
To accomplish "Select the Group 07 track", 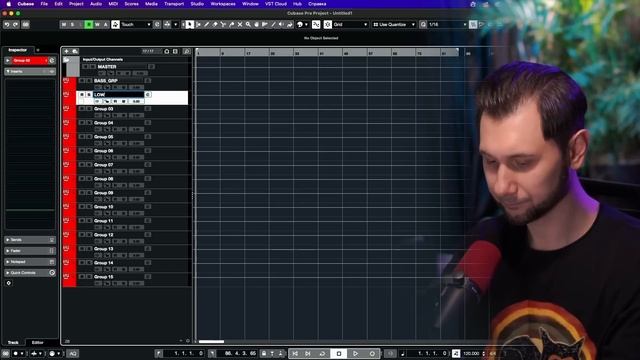I will pos(132,168).
